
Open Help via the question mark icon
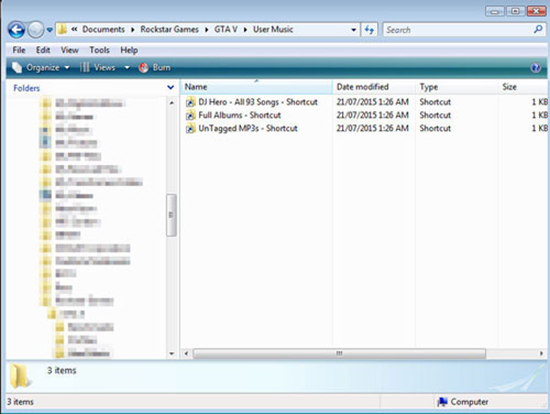click(x=536, y=67)
